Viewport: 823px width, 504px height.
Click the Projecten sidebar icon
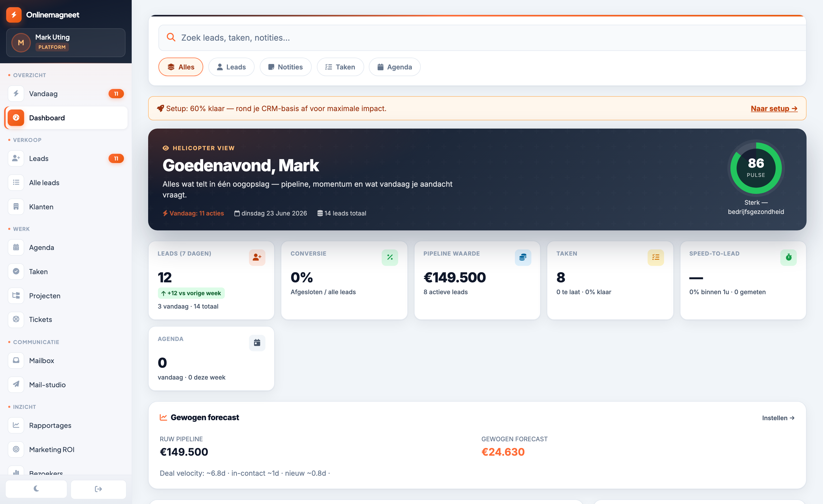pos(16,295)
